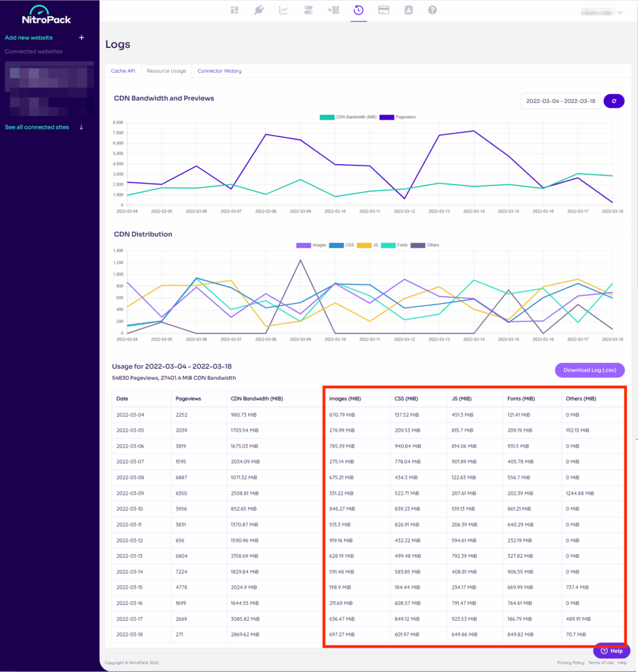Click the plug integrations icon
The height and width of the screenshot is (672, 638).
pyautogui.click(x=259, y=10)
